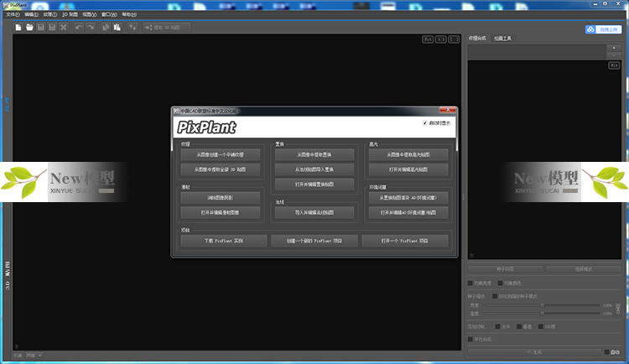
Task: Check the proportional seed scaling checkbox
Action: tap(495, 296)
